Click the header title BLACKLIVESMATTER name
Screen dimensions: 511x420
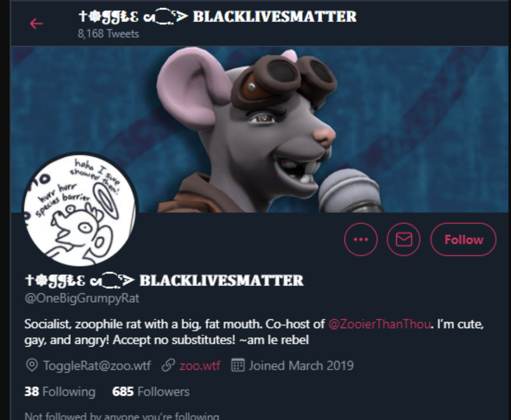(217, 16)
